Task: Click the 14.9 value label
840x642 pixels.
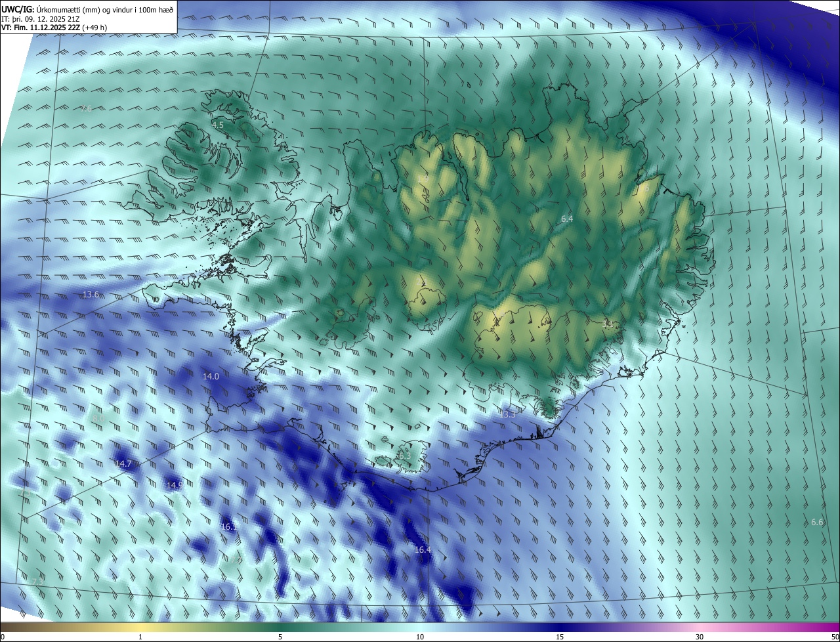Action: click(175, 486)
